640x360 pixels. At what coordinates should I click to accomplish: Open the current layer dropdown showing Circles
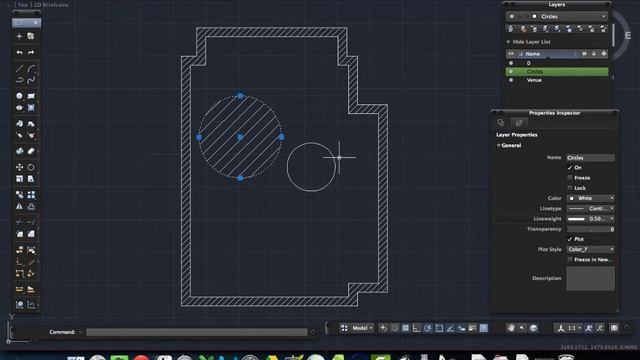tap(557, 16)
